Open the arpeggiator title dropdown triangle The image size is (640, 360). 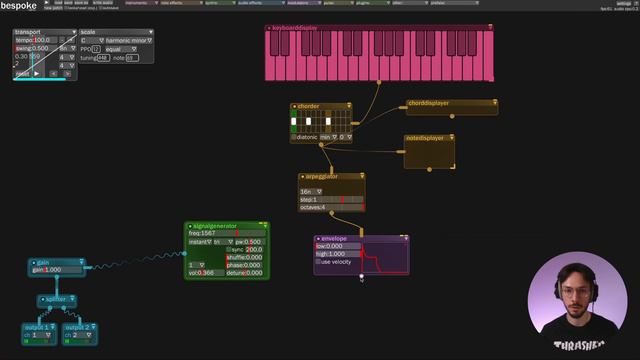(362, 176)
